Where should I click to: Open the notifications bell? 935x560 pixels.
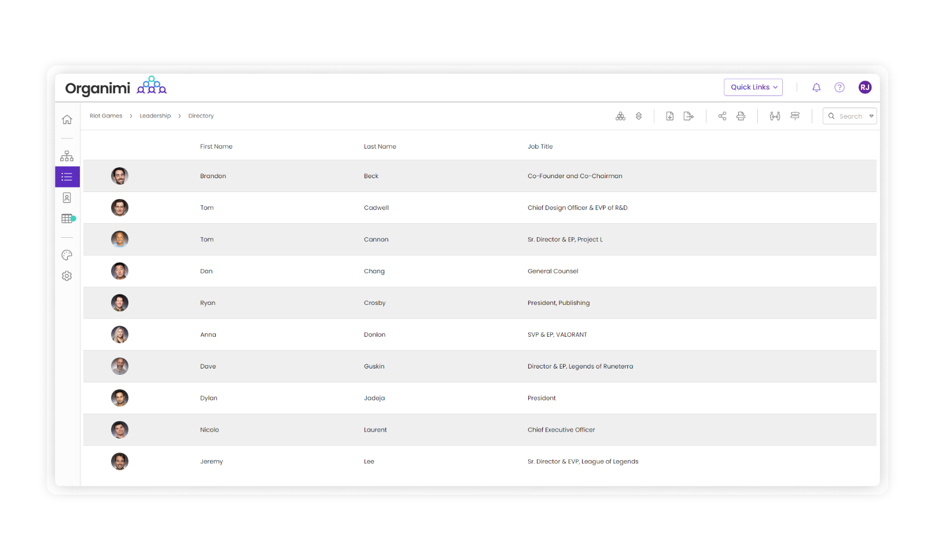[816, 87]
